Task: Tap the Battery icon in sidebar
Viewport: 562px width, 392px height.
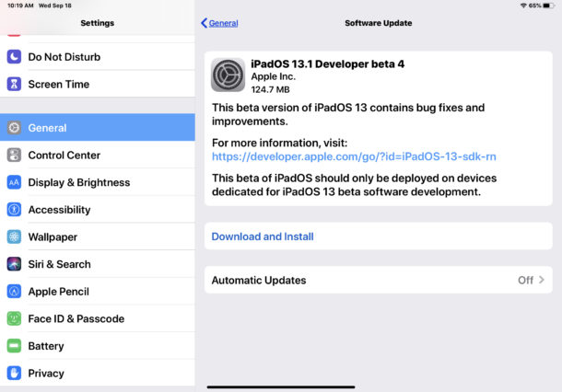Action: (14, 346)
